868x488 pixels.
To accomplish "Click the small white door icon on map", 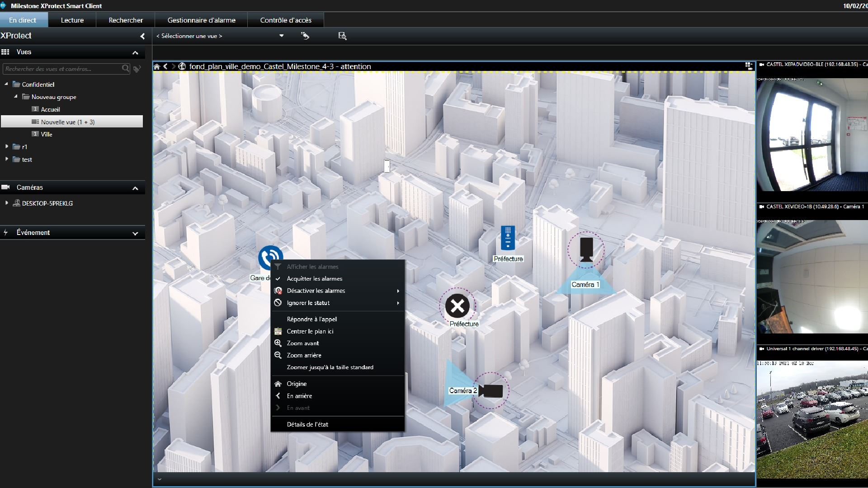I will pos(387,166).
